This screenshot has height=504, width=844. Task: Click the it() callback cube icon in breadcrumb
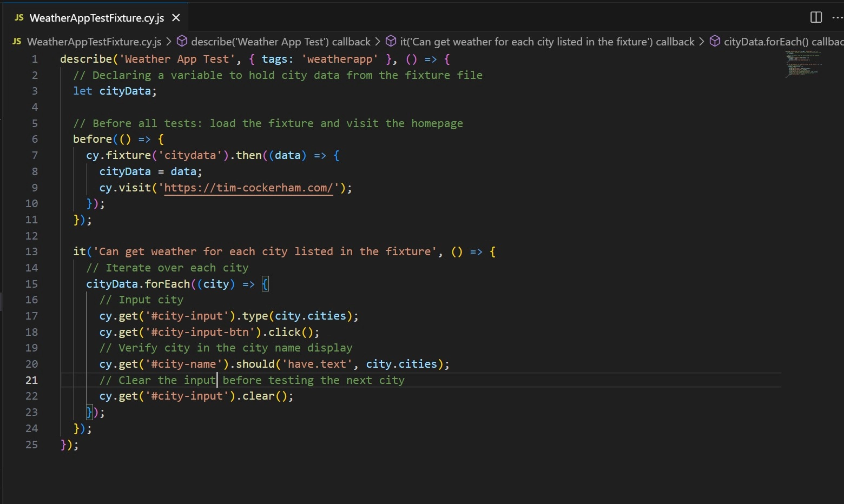[x=391, y=42]
